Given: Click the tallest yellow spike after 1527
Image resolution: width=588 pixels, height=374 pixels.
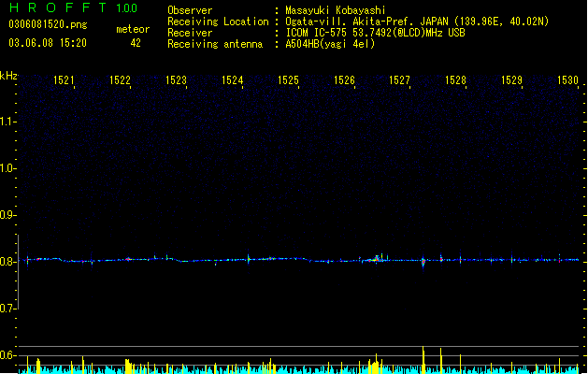Looking at the screenshot, I should pyautogui.click(x=423, y=360).
